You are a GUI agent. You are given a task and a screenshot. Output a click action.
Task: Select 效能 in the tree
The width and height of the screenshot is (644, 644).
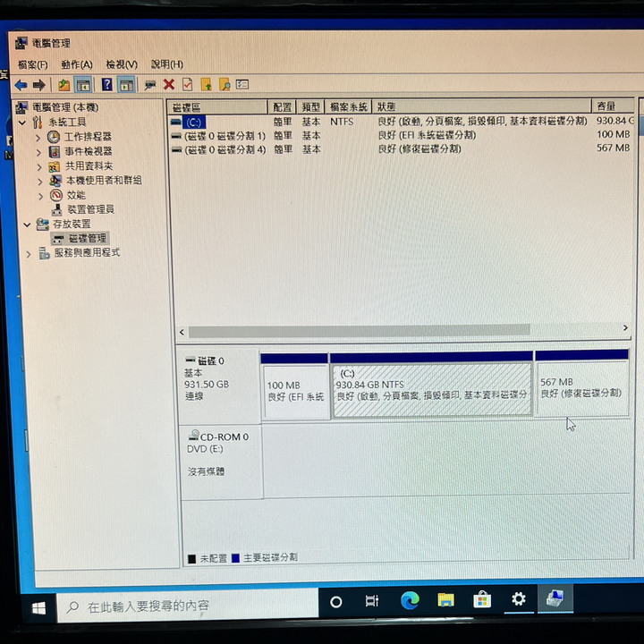point(76,195)
